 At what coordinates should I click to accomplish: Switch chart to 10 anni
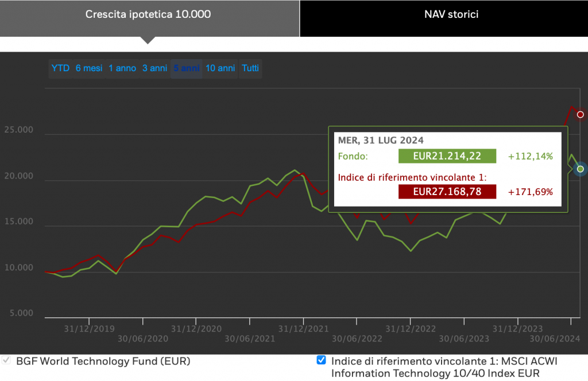pyautogui.click(x=220, y=68)
